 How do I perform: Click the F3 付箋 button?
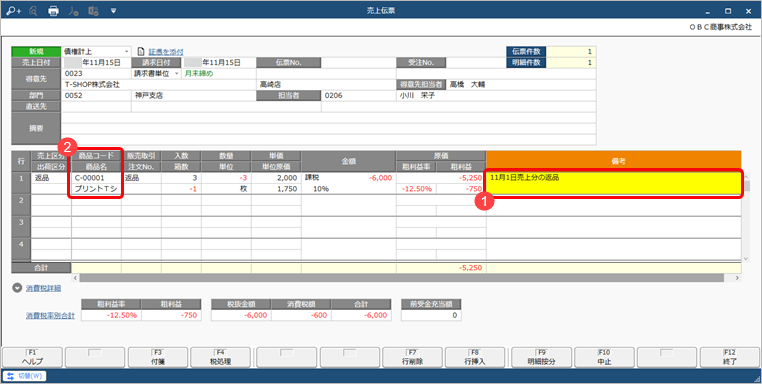(158, 357)
